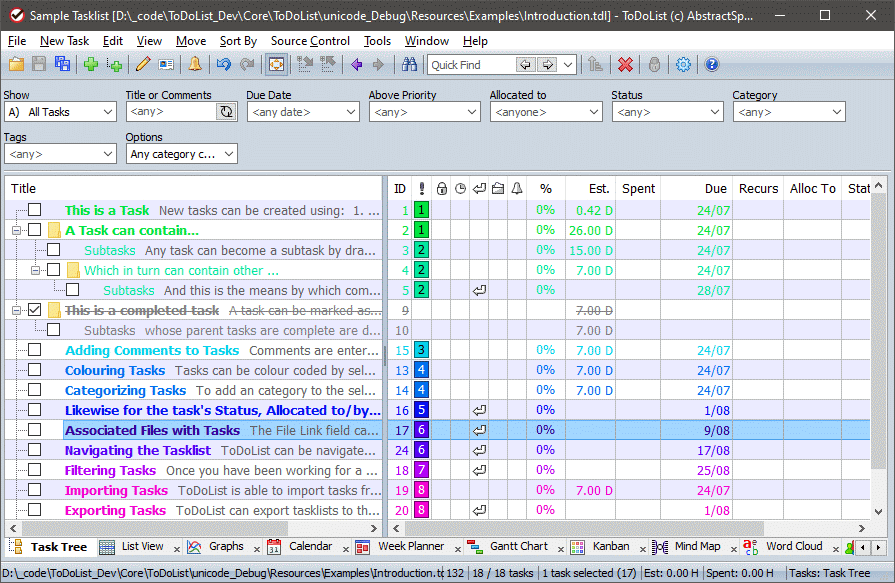The height and width of the screenshot is (583, 895).
Task: Click the Open Tasklist folder icon
Action: pos(16,65)
